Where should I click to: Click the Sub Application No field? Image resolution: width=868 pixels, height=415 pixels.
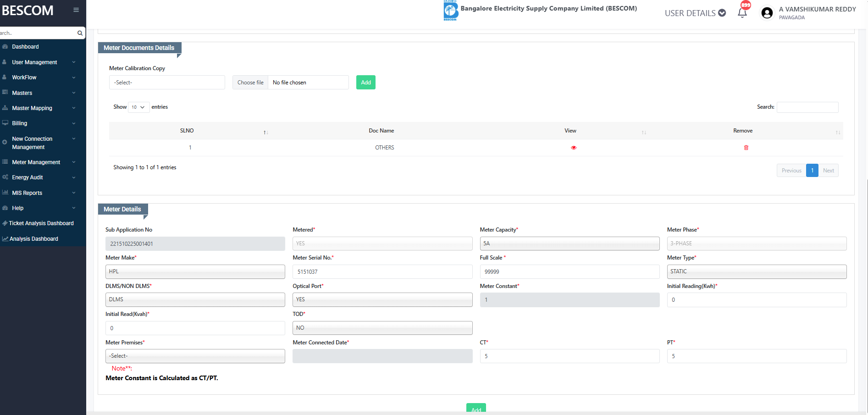[x=195, y=243]
